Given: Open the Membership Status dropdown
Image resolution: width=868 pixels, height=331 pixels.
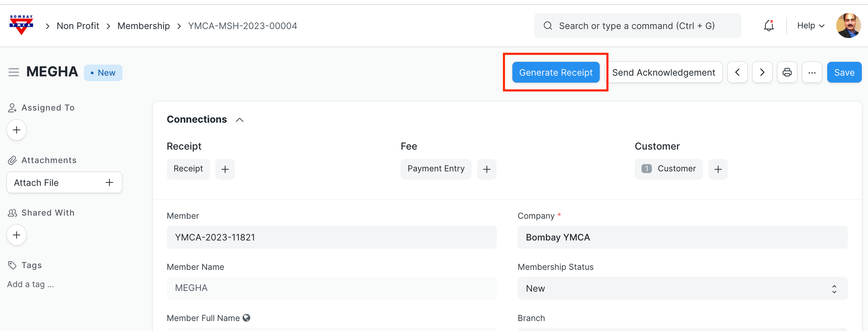Looking at the screenshot, I should click(x=682, y=288).
